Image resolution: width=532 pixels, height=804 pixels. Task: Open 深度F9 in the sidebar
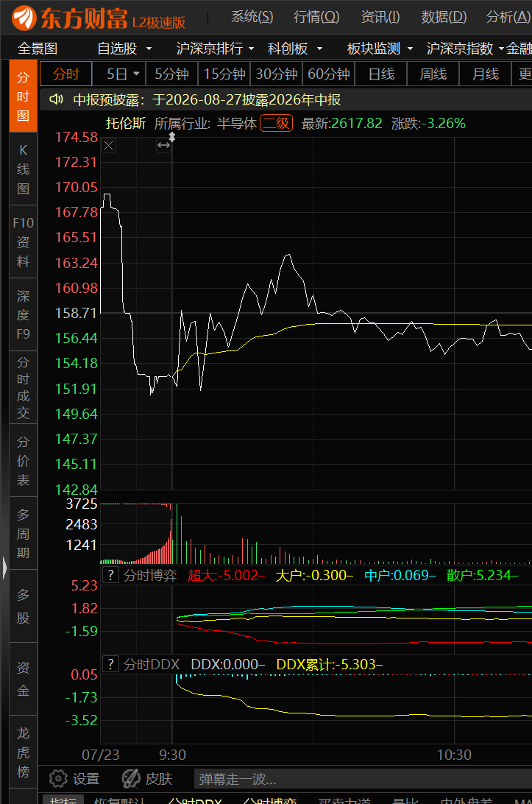click(23, 315)
